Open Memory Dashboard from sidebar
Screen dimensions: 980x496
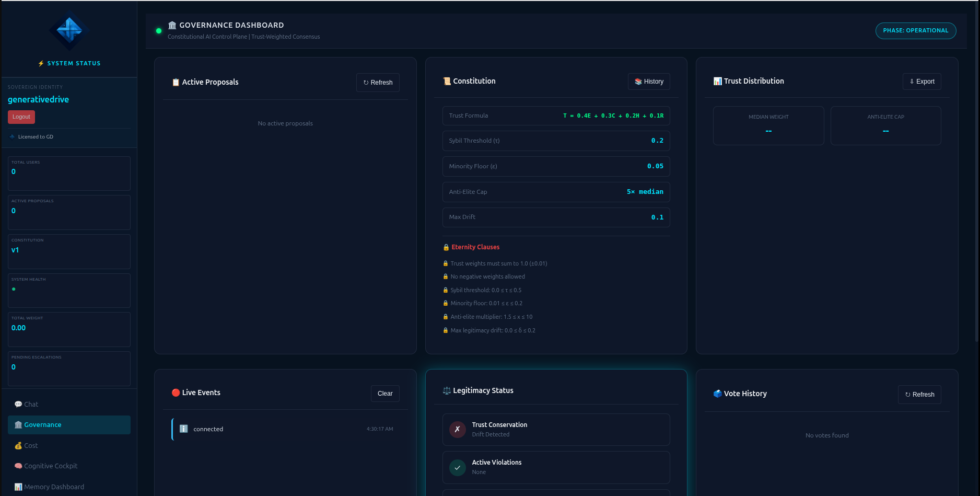pyautogui.click(x=54, y=487)
